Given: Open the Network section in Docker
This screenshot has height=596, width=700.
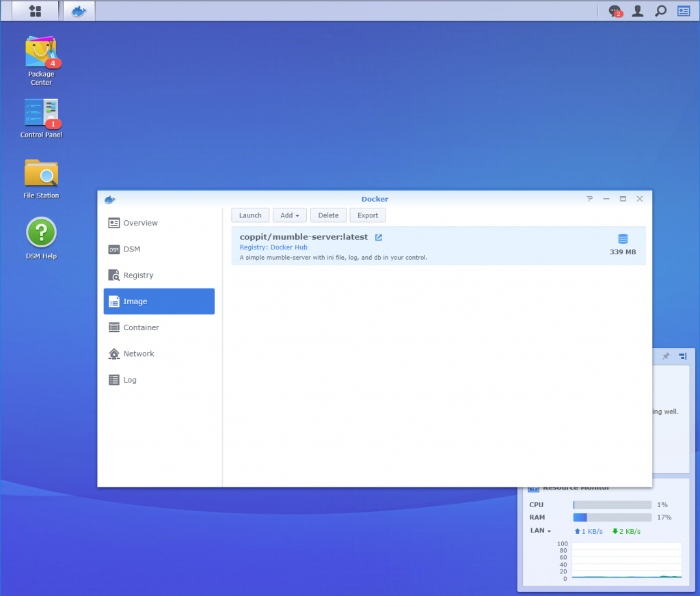Looking at the screenshot, I should point(137,353).
